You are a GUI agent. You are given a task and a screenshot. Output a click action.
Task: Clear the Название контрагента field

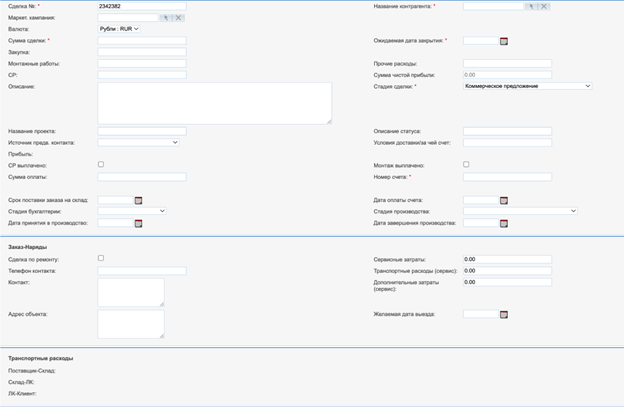pos(544,7)
